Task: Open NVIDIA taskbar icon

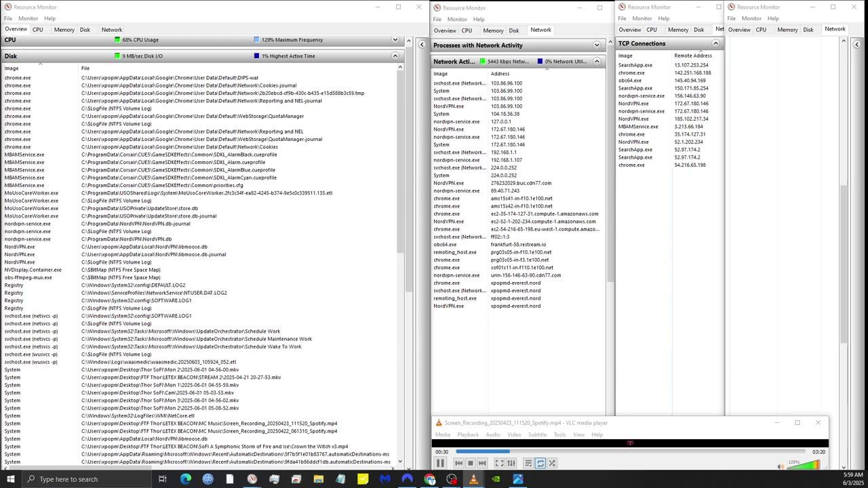Action: [496, 479]
